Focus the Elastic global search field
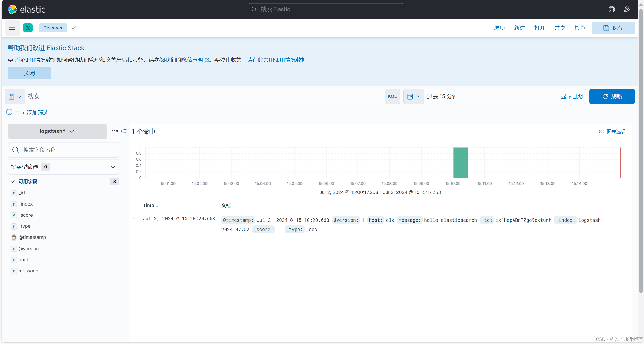Image resolution: width=644 pixels, height=344 pixels. tap(326, 9)
